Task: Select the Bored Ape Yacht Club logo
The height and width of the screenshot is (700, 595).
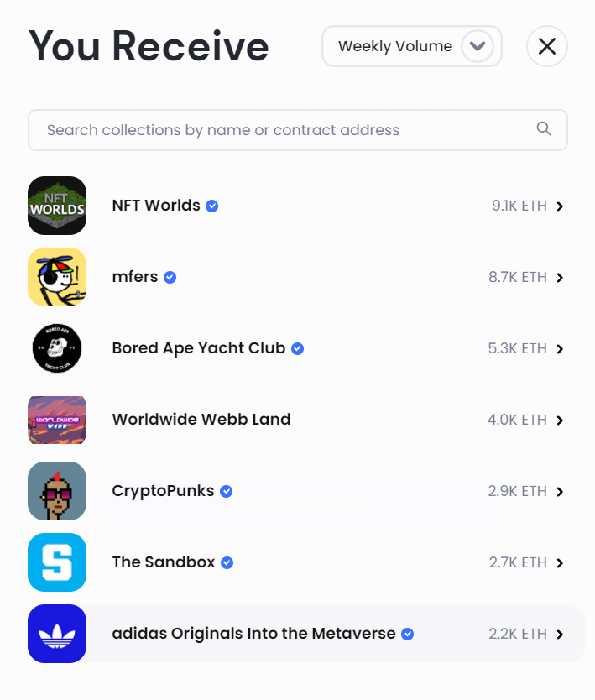Action: coord(57,348)
